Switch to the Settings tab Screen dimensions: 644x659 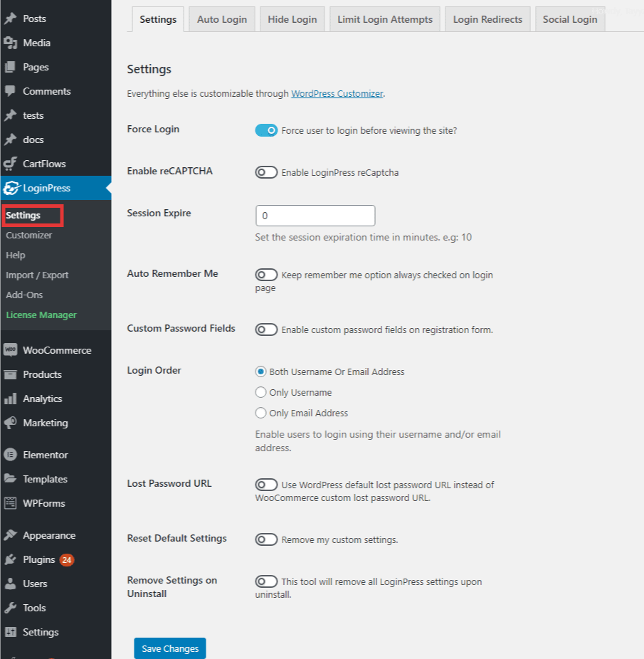pos(158,19)
